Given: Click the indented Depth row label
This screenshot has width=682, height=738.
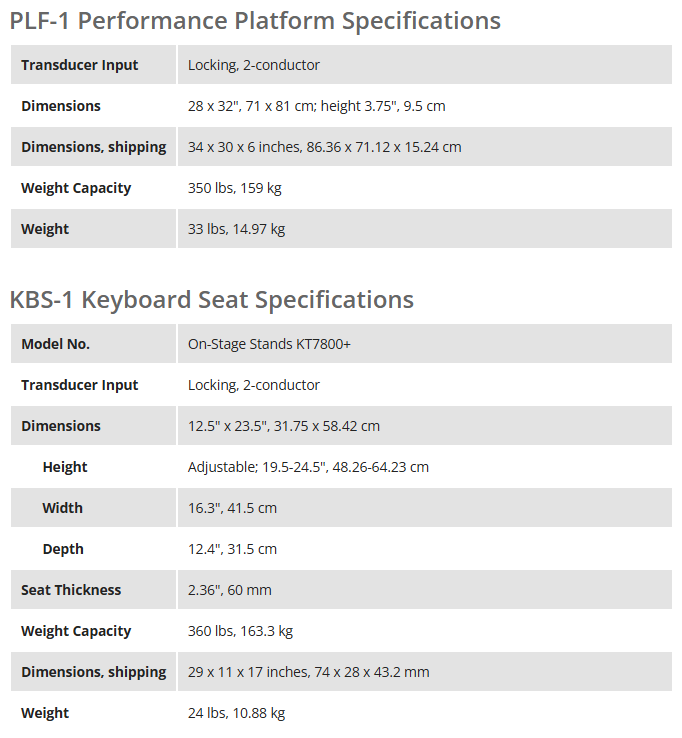Looking at the screenshot, I should pos(63,549).
